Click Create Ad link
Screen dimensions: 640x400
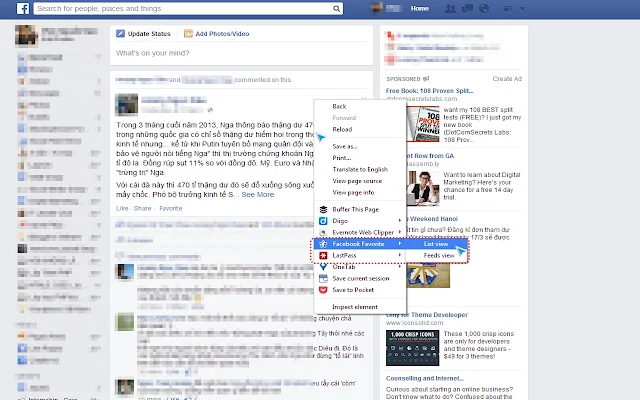pos(507,79)
